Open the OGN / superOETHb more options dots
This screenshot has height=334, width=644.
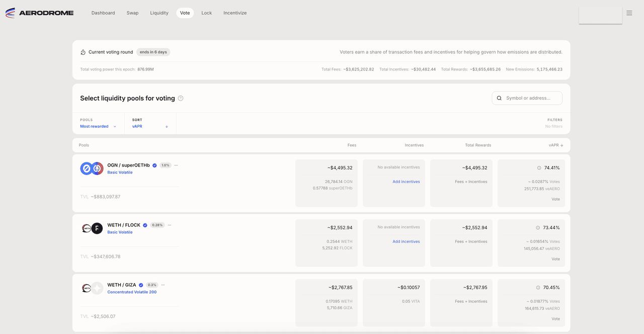pyautogui.click(x=176, y=165)
